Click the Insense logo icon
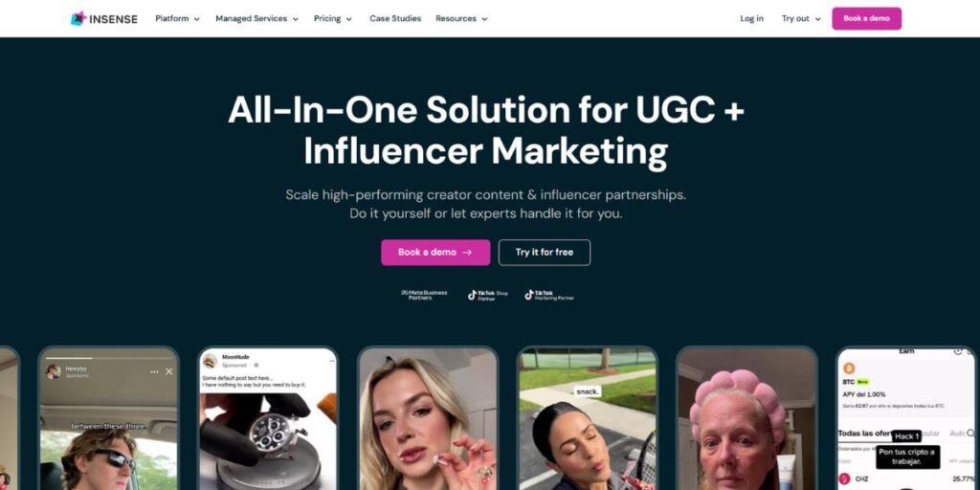The width and height of the screenshot is (980, 490). click(x=78, y=19)
